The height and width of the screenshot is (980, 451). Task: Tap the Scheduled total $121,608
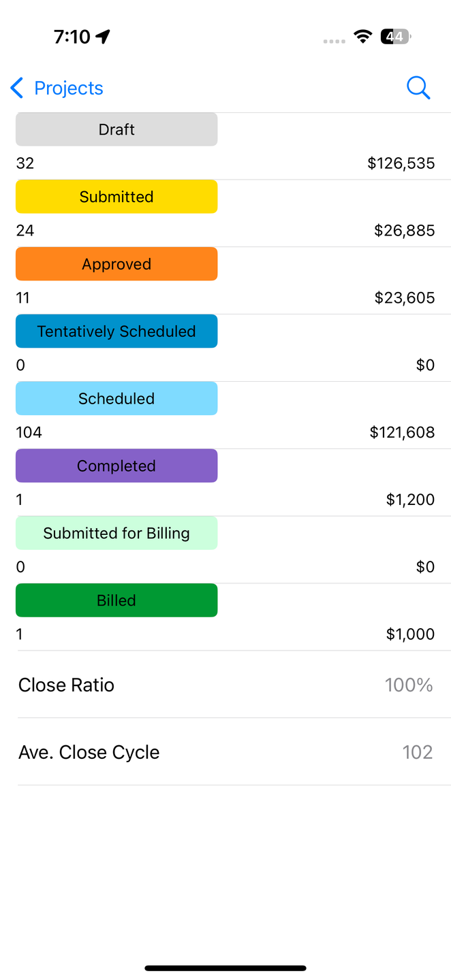coord(402,432)
